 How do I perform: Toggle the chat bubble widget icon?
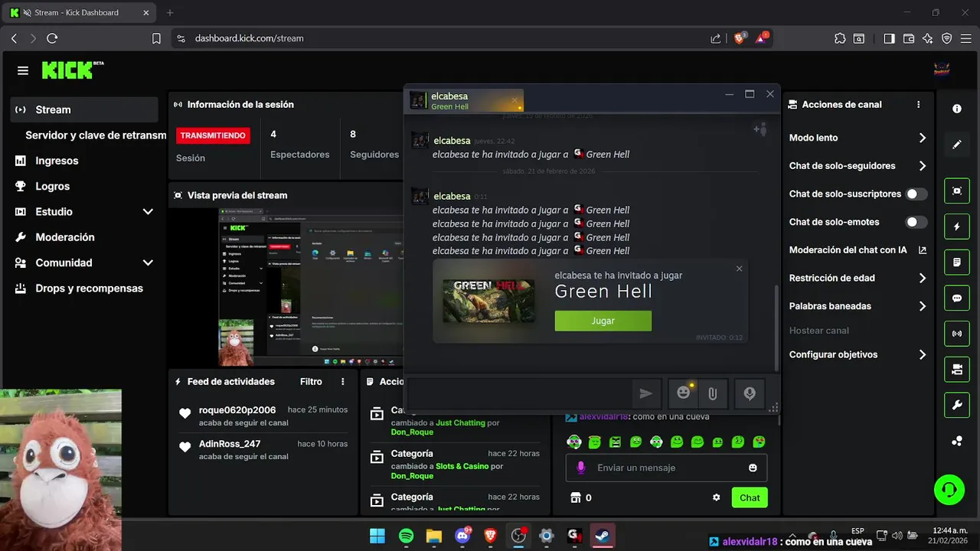tap(957, 298)
